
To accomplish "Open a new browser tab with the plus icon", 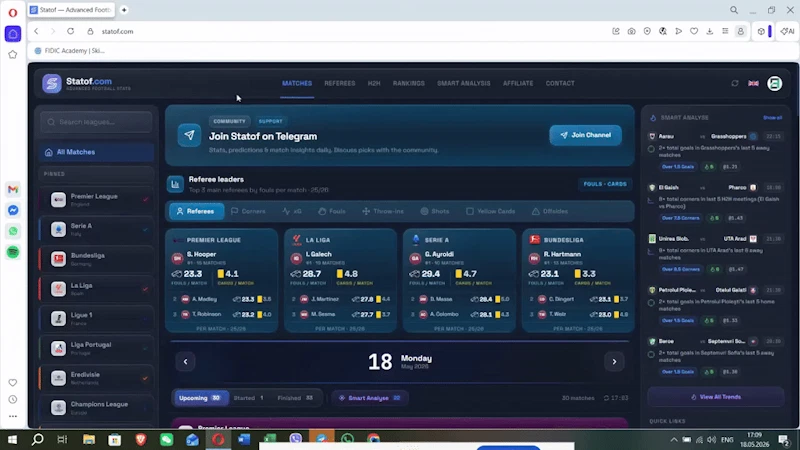I will click(x=124, y=10).
